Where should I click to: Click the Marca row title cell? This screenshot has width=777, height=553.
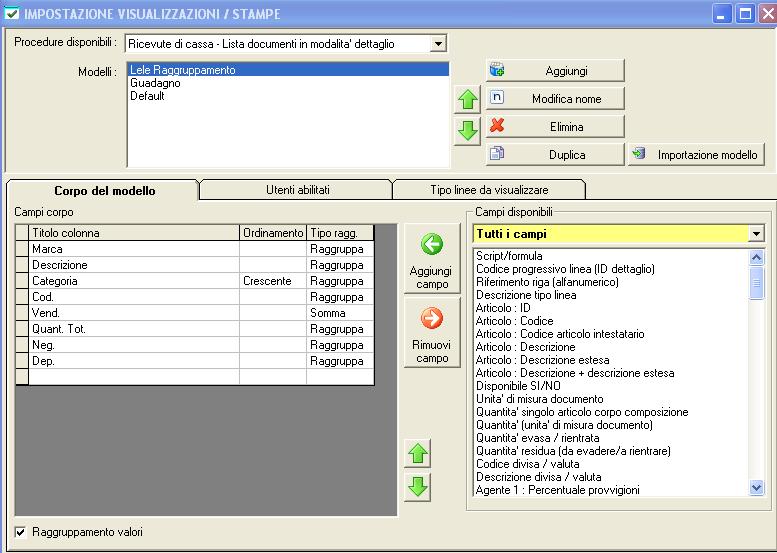134,249
